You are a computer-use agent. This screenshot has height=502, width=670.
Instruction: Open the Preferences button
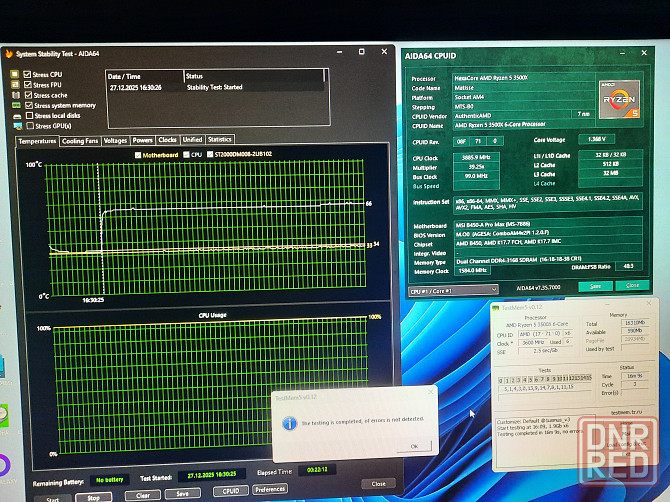[x=270, y=489]
